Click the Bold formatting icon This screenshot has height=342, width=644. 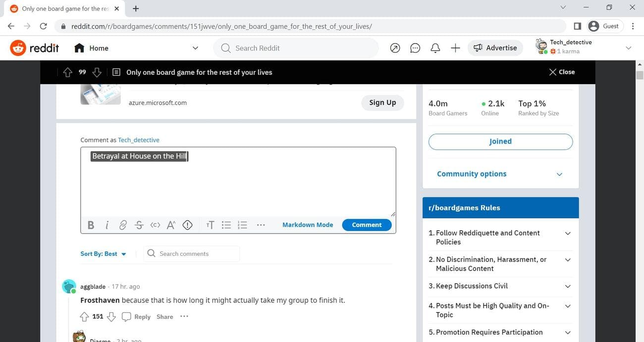[91, 225]
